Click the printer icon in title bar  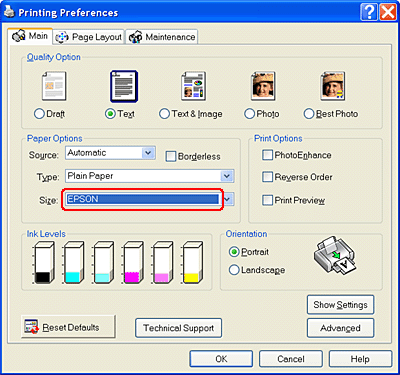click(9, 12)
